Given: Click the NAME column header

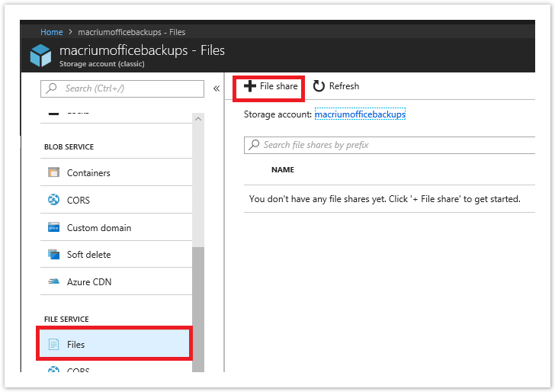Looking at the screenshot, I should pos(283,169).
